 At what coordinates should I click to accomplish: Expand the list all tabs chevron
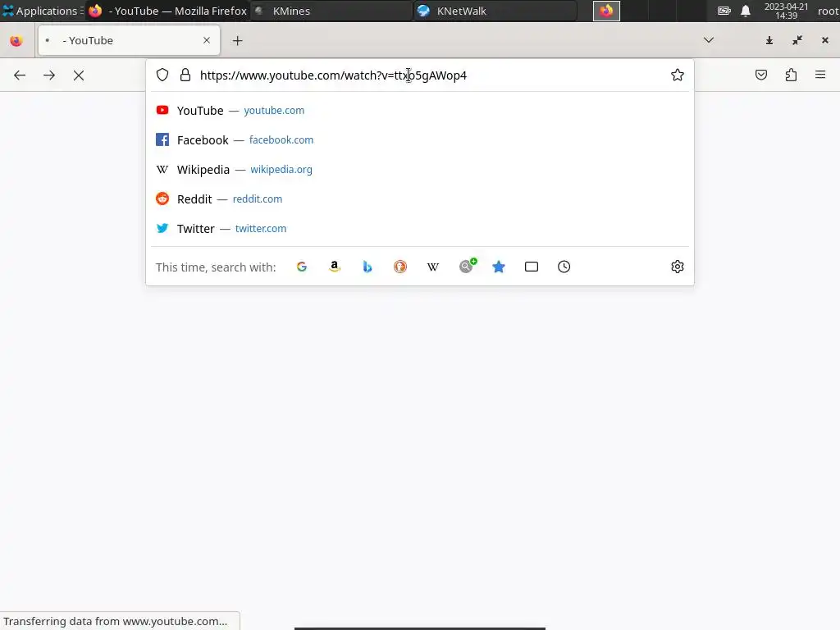point(708,40)
